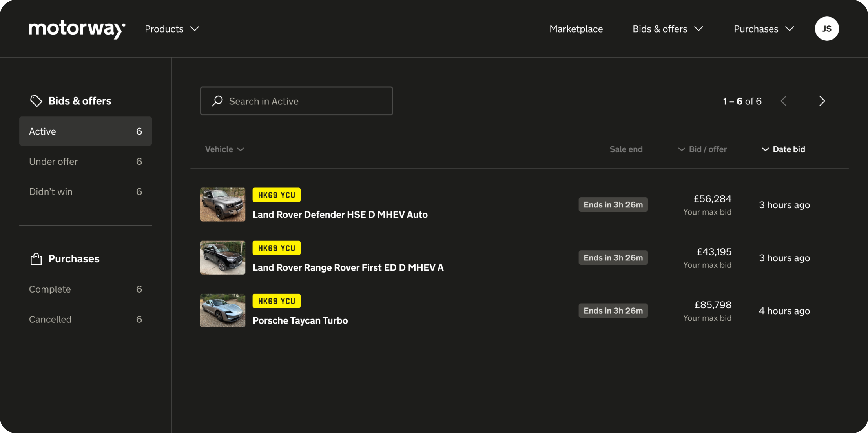Click the 4 hours ago date

coord(784,311)
